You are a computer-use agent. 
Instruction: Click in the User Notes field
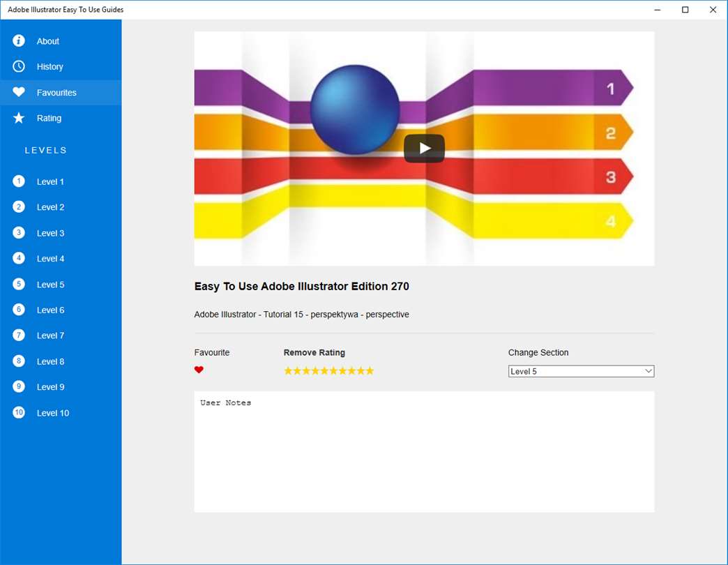point(425,452)
